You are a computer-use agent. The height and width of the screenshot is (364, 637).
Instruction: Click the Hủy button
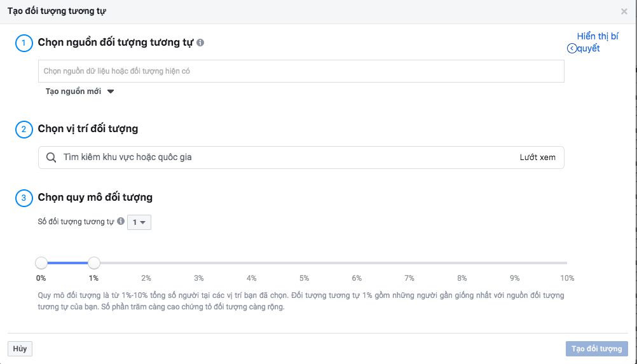(20, 349)
